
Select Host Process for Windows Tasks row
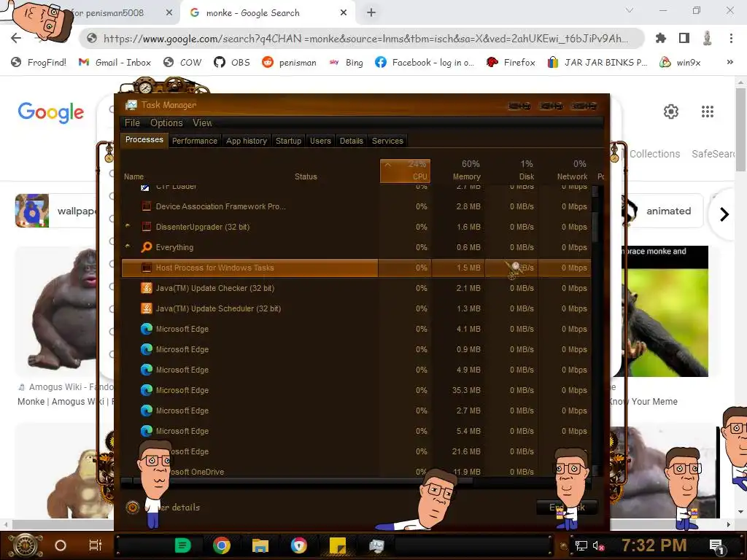click(356, 268)
